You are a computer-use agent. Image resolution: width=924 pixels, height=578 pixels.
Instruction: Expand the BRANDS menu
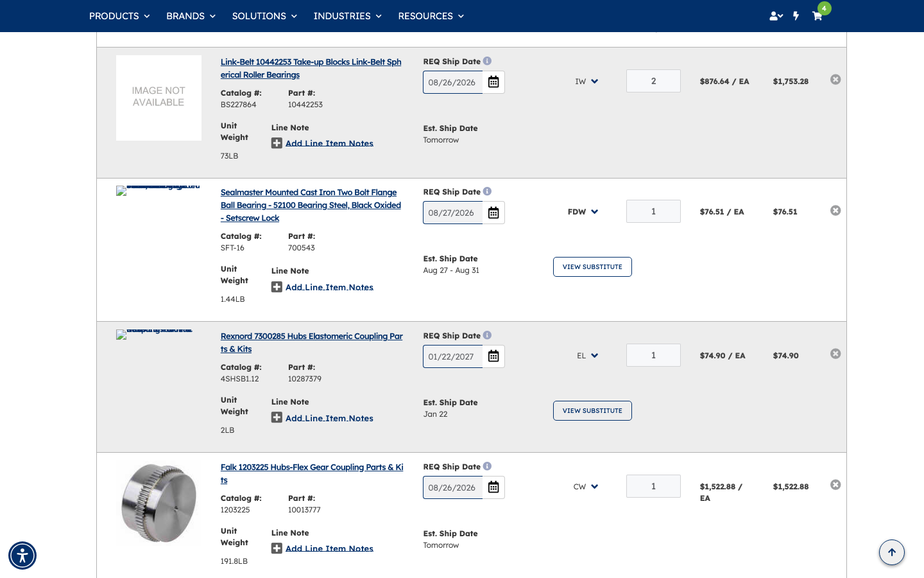click(x=191, y=16)
